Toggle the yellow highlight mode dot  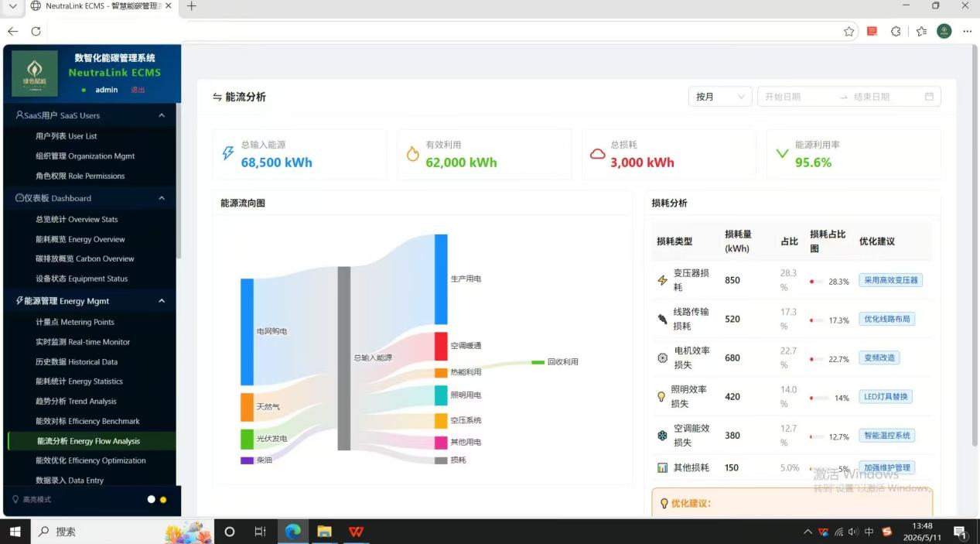tap(163, 500)
